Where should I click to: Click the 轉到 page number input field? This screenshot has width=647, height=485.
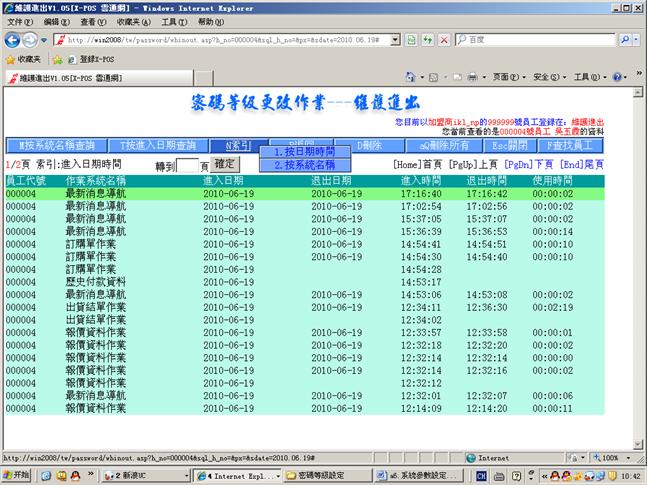click(x=188, y=166)
